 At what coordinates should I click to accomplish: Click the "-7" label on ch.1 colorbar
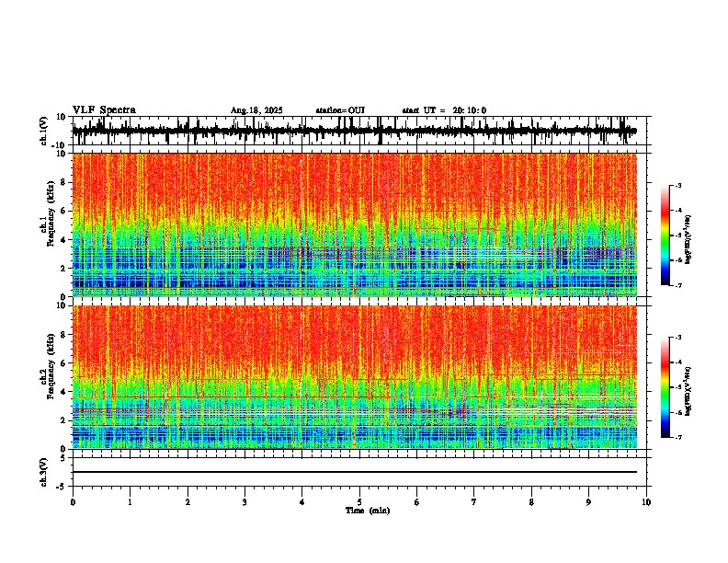point(678,285)
